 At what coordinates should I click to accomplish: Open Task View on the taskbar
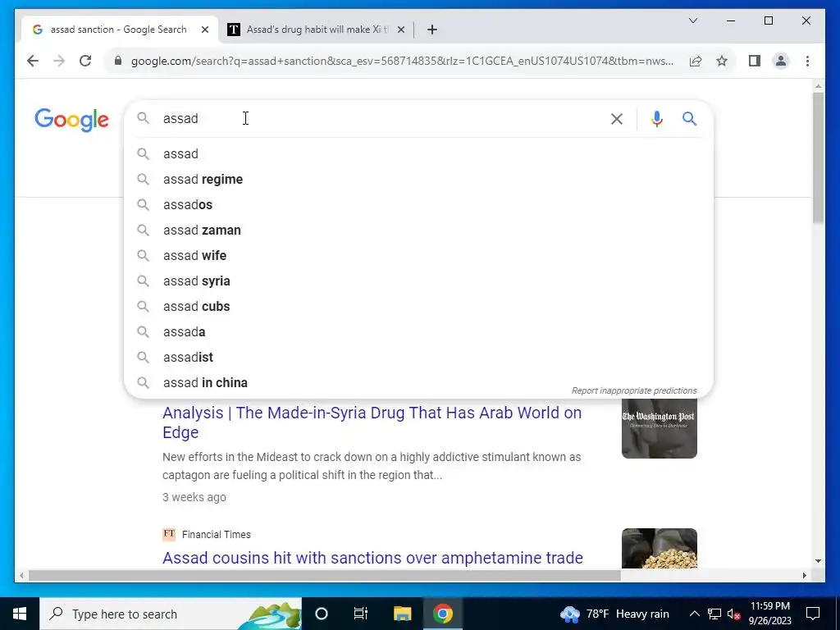pos(361,614)
